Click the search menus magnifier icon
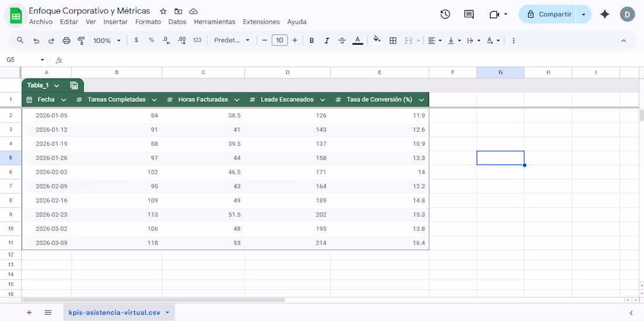Image resolution: width=644 pixels, height=321 pixels. [20, 40]
